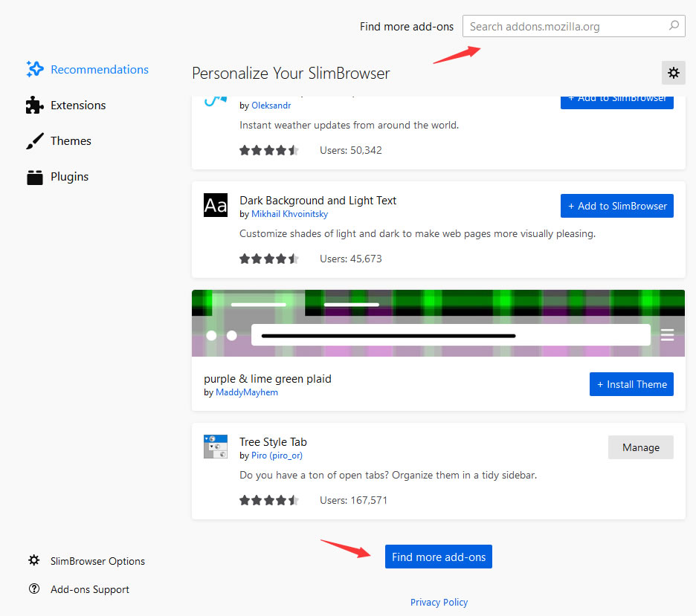Click the SlimBrowser Options gear icon
The width and height of the screenshot is (696, 616).
(x=34, y=560)
